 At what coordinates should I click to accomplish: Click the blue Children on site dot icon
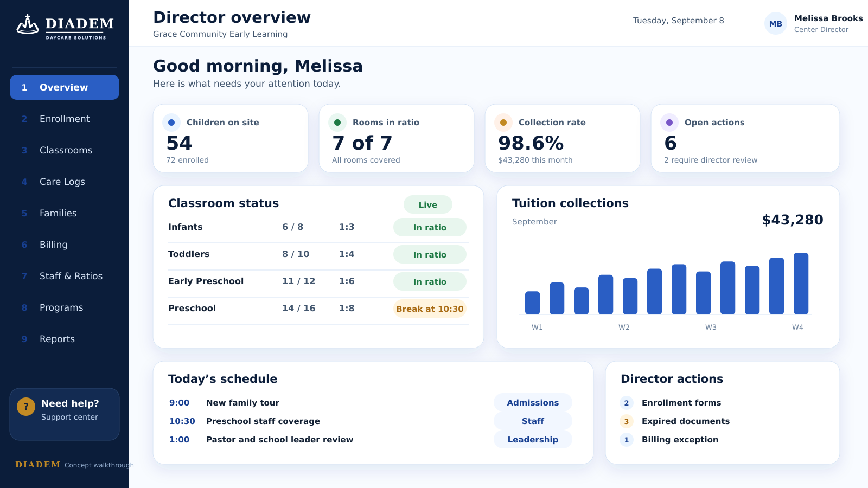coord(171,123)
